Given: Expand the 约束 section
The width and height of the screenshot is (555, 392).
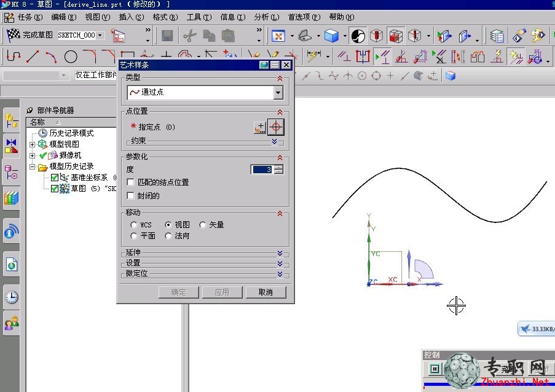Looking at the screenshot, I should coord(274,141).
